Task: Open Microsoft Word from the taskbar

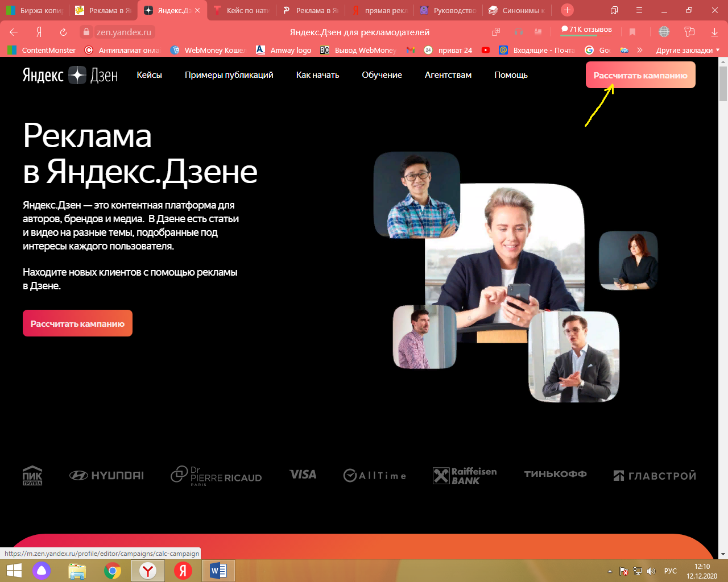Action: tap(218, 570)
